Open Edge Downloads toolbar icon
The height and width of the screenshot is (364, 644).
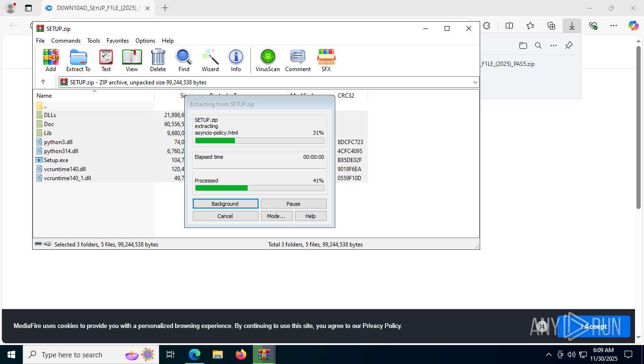click(572, 26)
